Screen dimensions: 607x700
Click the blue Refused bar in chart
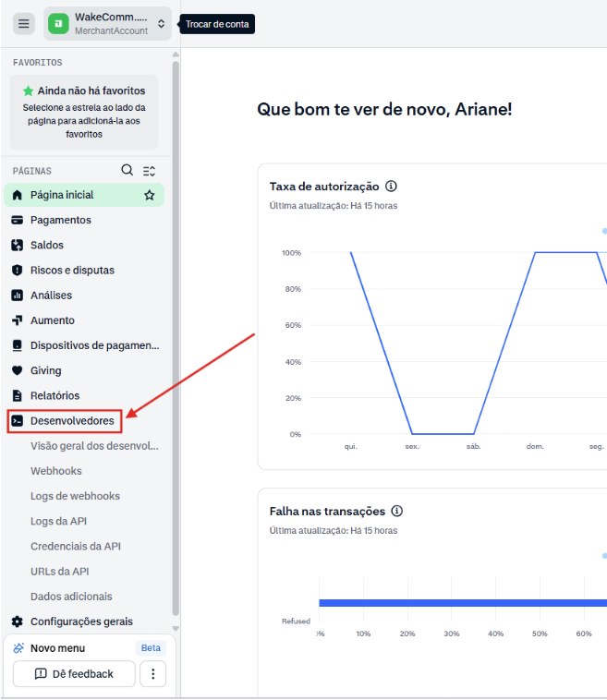point(463,603)
